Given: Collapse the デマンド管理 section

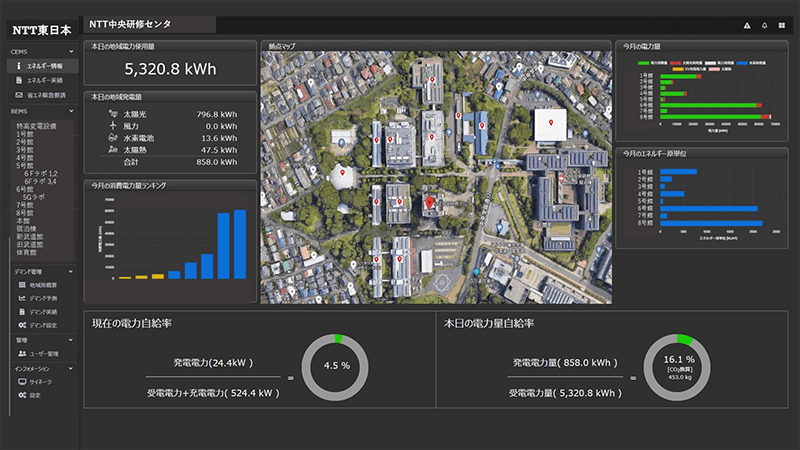Looking at the screenshot, I should pos(70,271).
